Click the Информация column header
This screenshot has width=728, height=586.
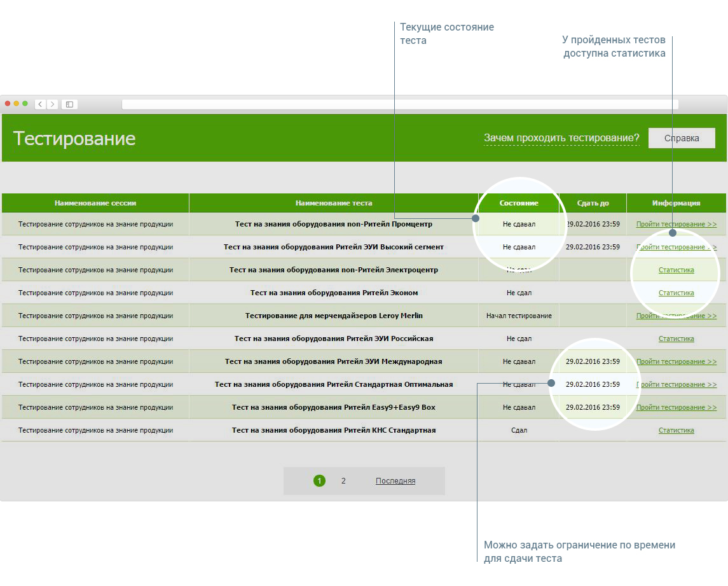point(676,203)
